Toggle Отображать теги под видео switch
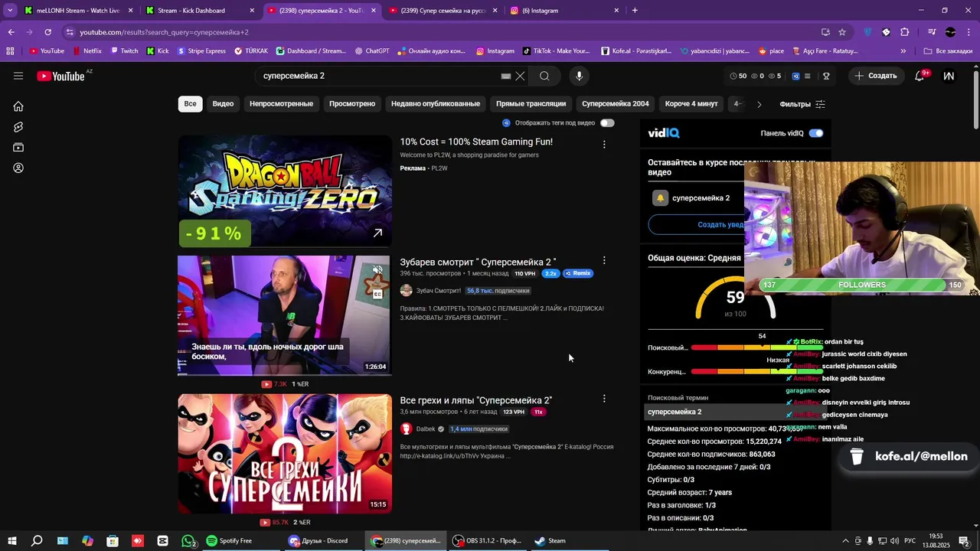This screenshot has height=551, width=980. coord(607,122)
